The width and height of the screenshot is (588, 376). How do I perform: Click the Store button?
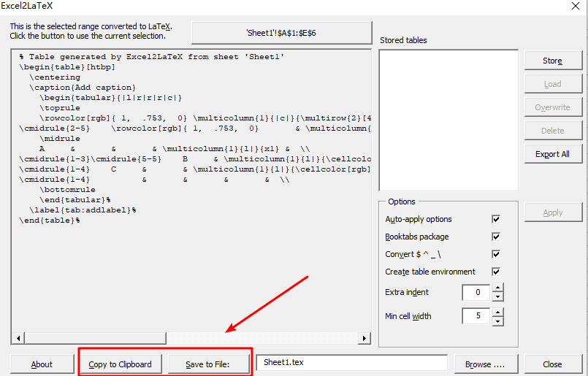click(x=553, y=61)
